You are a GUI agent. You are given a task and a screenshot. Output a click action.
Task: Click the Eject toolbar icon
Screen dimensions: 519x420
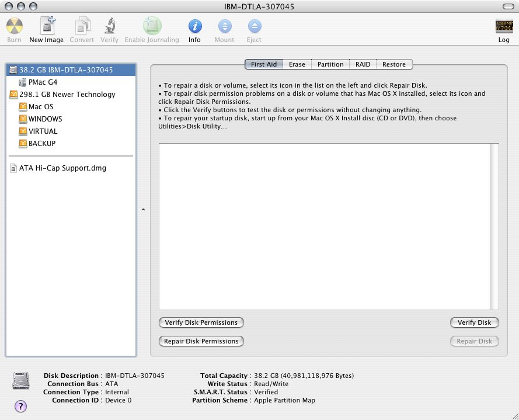[x=254, y=26]
